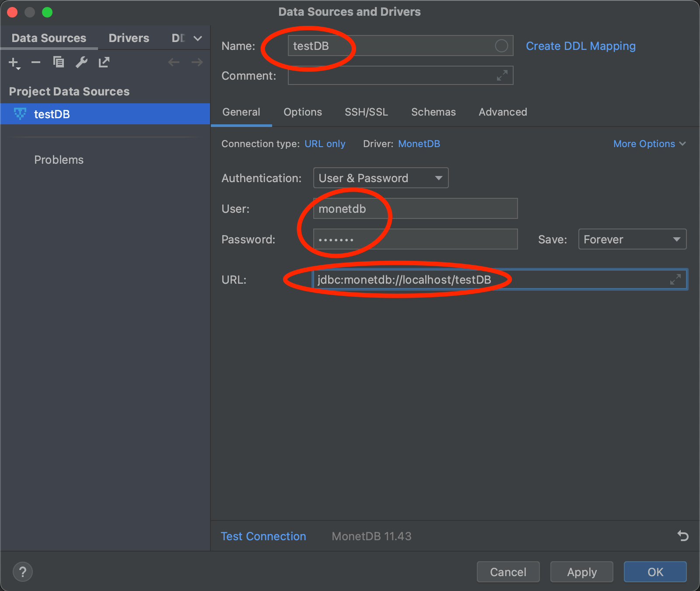The height and width of the screenshot is (591, 700).
Task: Click the Test Connection link
Action: (263, 536)
